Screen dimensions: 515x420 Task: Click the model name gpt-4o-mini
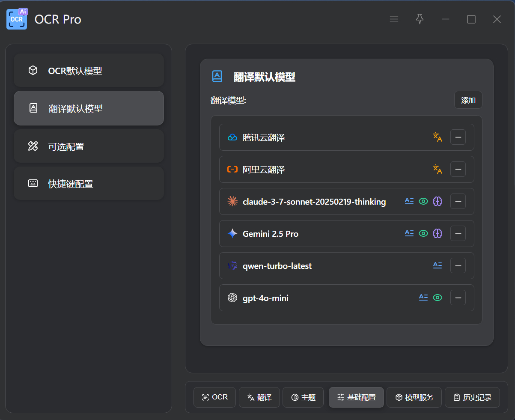[x=265, y=298]
